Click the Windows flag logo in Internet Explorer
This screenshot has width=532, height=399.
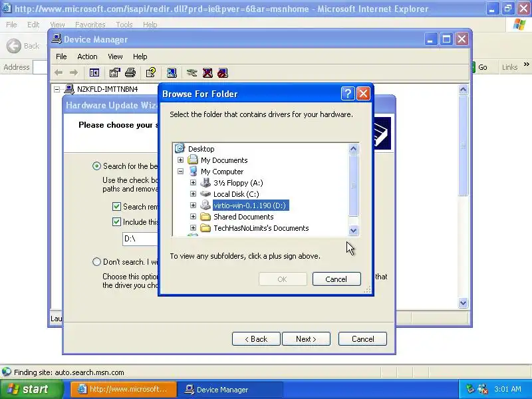pyautogui.click(x=519, y=25)
